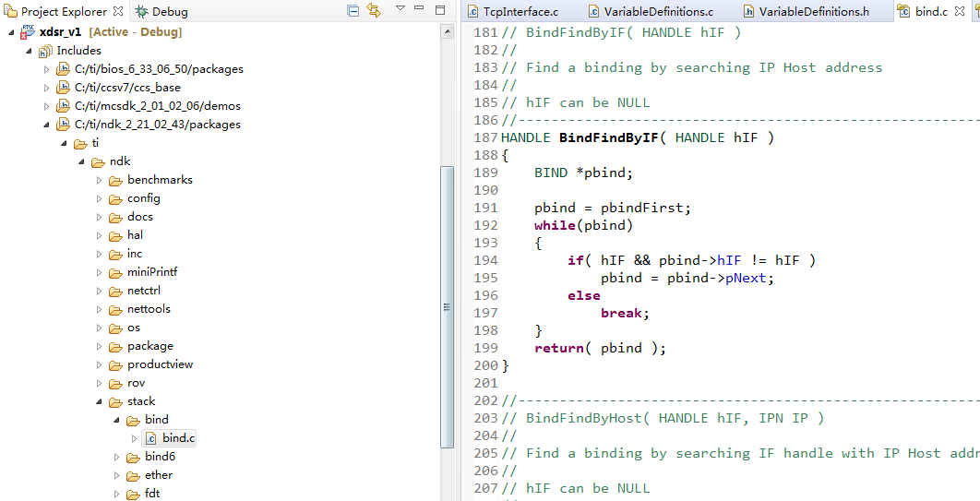Expand the bind.c file node arrow
The image size is (980, 501).
click(x=134, y=438)
